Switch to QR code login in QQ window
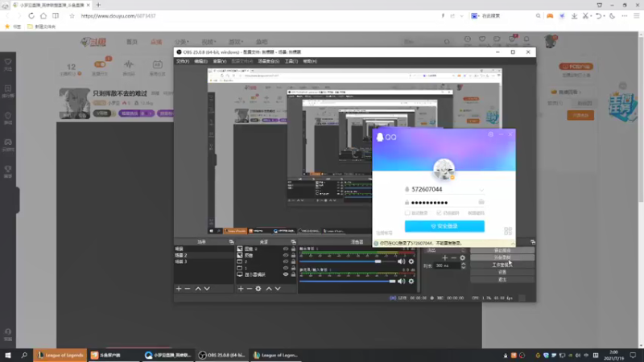 508,231
